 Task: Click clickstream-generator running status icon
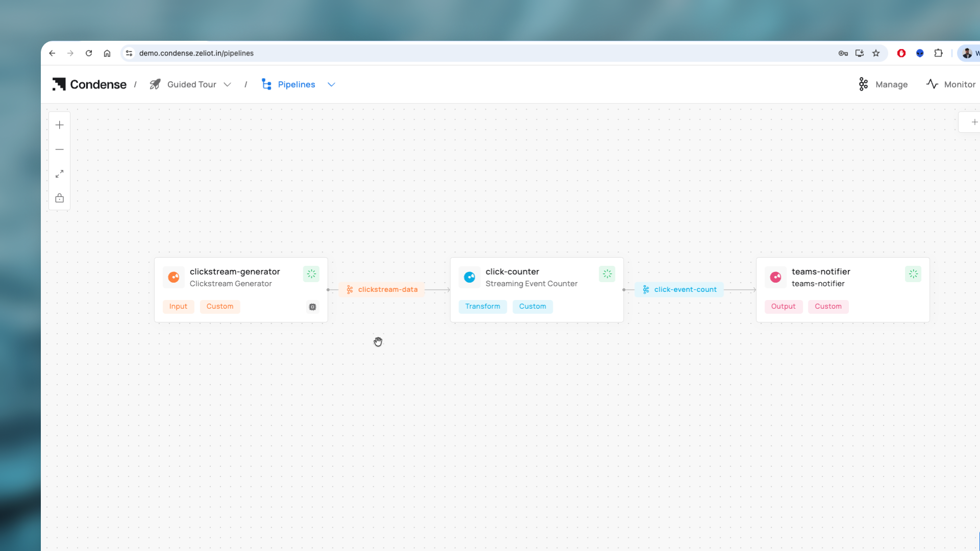311,274
